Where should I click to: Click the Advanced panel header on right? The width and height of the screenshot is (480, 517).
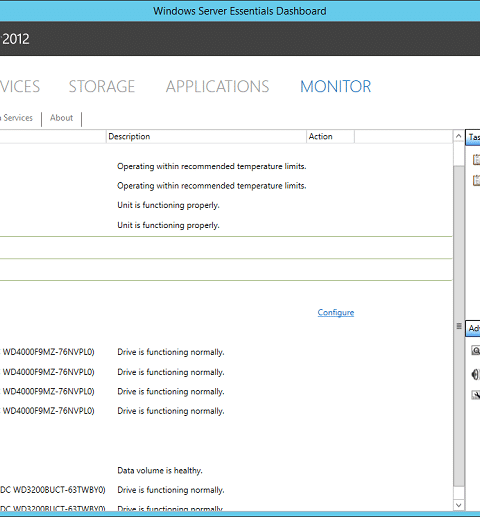473,328
